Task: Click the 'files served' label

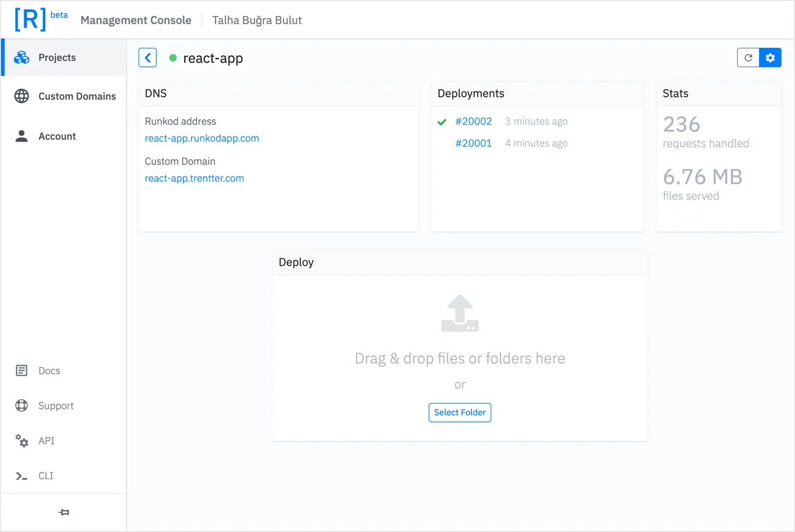Action: [691, 196]
